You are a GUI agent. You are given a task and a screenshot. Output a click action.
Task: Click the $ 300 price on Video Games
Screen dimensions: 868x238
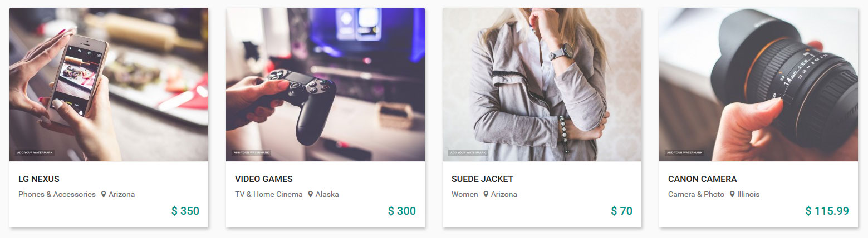tap(402, 211)
